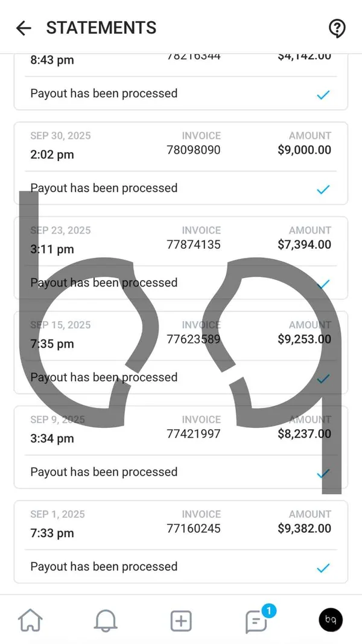
Task: Tap 'Payout has been processed' on SEP 23 card
Action: click(x=103, y=282)
